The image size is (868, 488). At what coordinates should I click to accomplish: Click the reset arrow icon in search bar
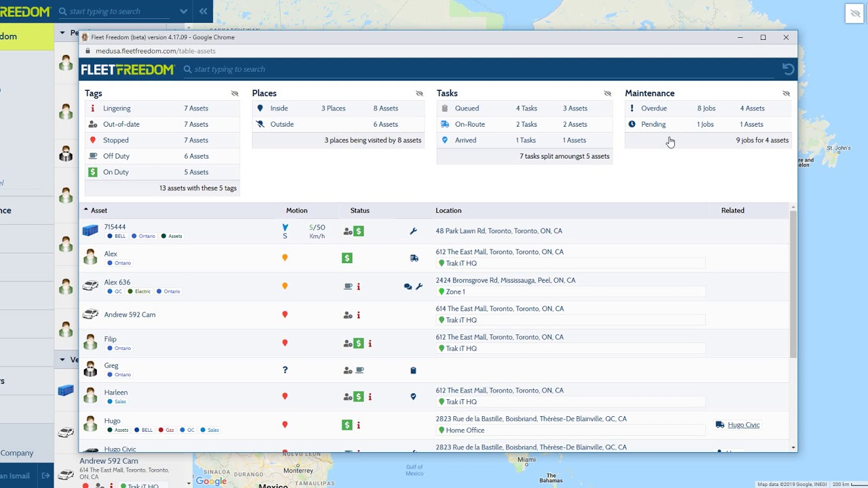tap(788, 69)
